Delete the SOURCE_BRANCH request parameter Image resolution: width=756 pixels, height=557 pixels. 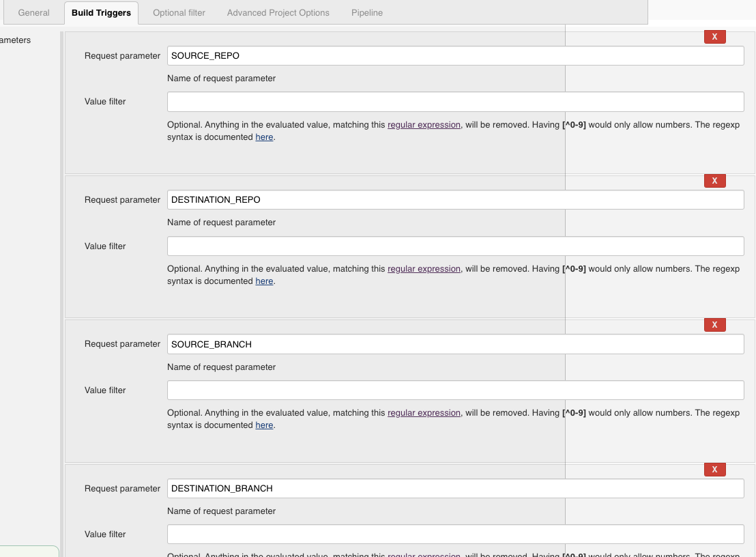[714, 325]
